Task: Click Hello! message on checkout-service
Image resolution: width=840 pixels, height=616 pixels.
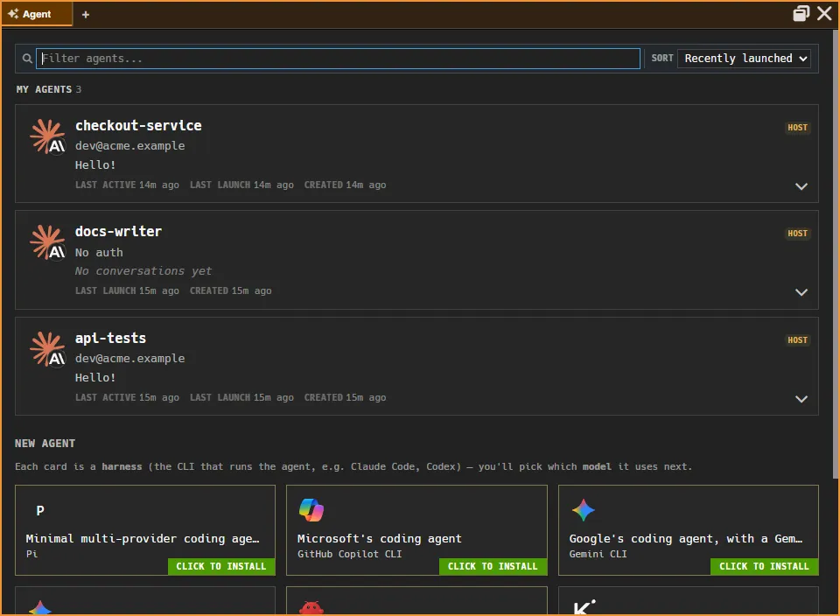Action: [95, 165]
